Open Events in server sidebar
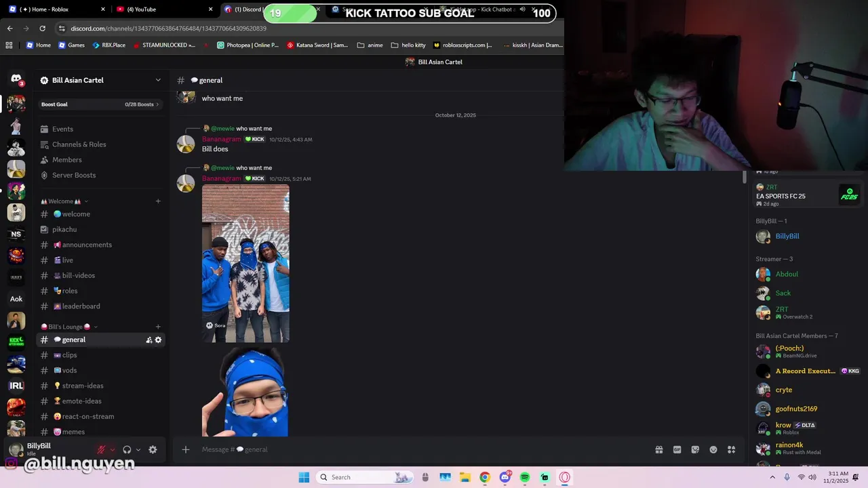This screenshot has width=868, height=488. click(x=100, y=129)
